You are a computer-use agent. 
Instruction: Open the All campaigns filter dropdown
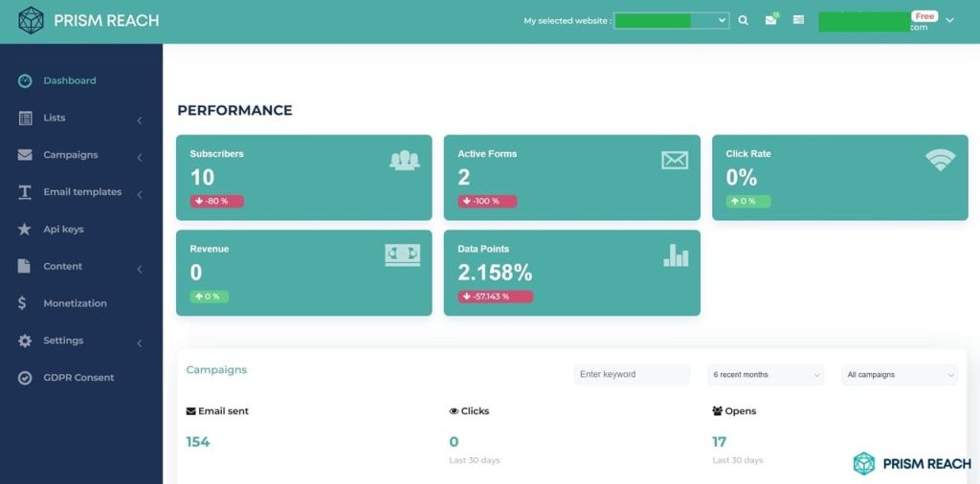[900, 375]
